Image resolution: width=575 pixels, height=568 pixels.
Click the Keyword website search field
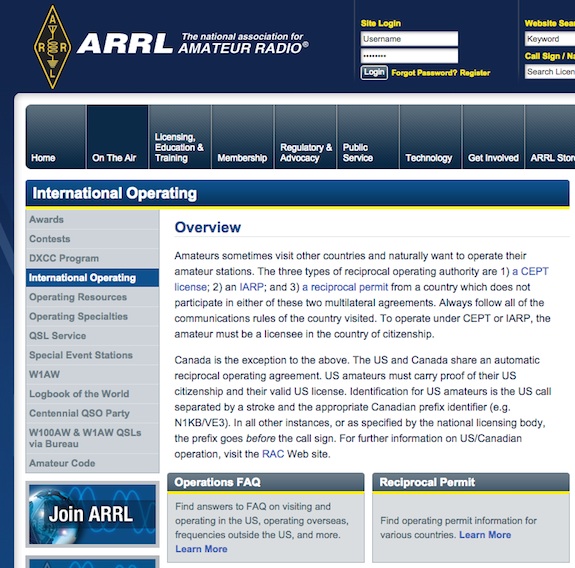pos(550,39)
